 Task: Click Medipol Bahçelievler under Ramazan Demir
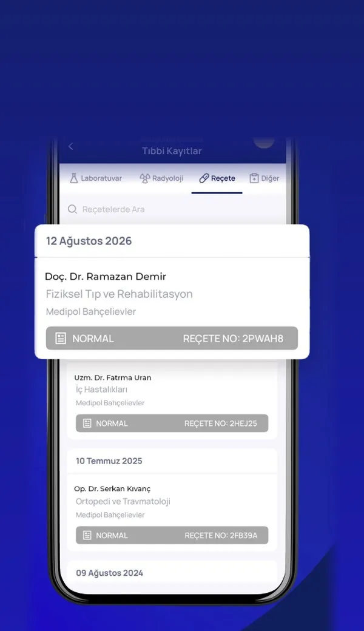(91, 311)
